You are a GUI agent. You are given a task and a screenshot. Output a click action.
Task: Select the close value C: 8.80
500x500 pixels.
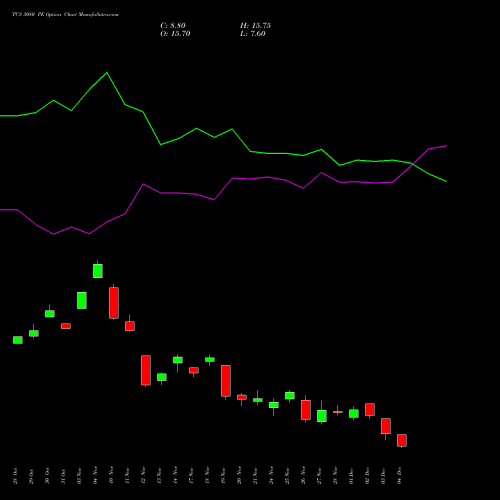click(x=173, y=26)
